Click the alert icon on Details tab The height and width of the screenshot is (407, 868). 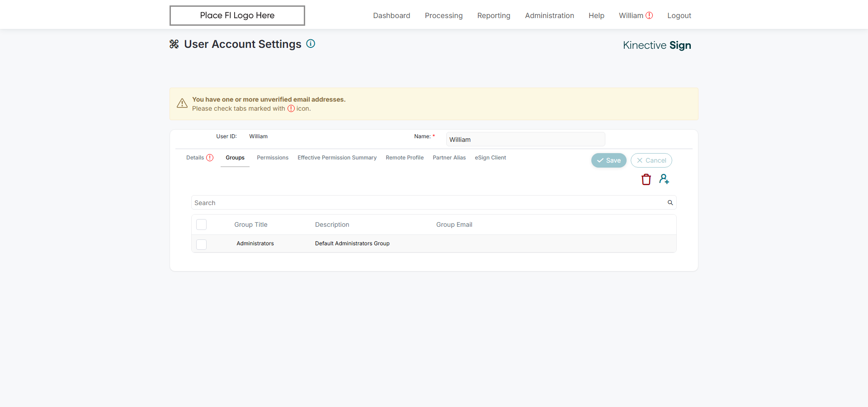click(210, 158)
